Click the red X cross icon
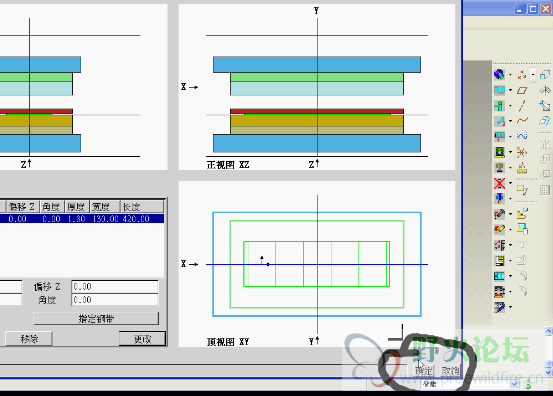 click(499, 183)
